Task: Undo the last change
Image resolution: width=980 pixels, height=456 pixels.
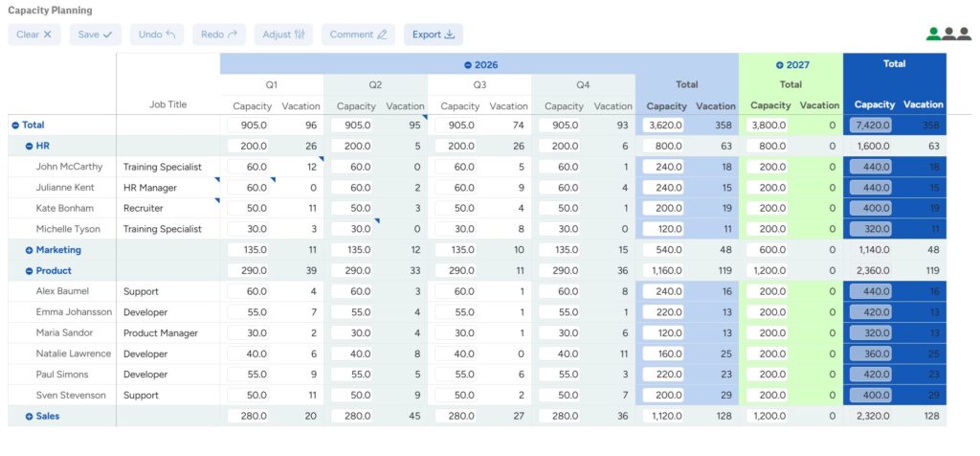Action: click(x=157, y=34)
